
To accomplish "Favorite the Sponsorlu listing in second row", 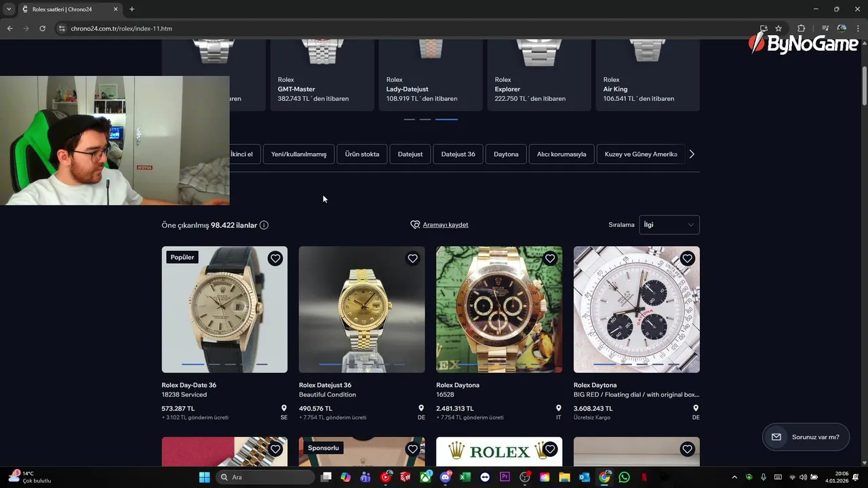I will pyautogui.click(x=412, y=449).
